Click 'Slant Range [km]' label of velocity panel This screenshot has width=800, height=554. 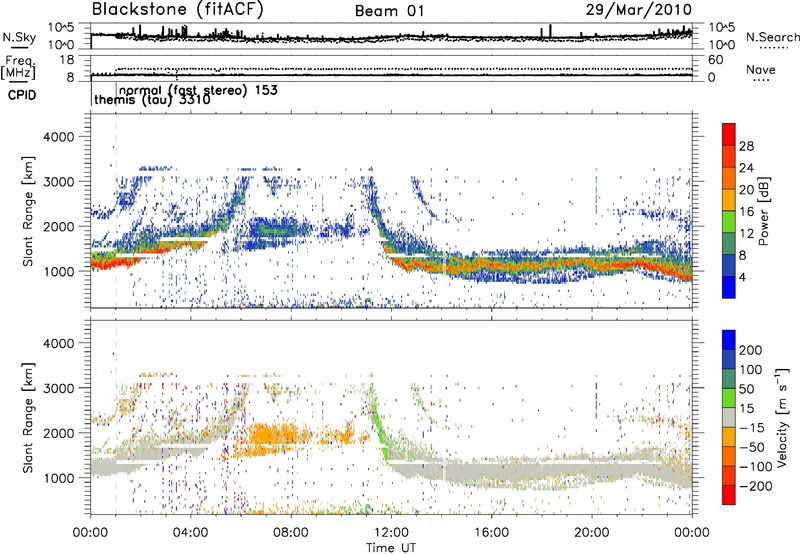click(28, 418)
